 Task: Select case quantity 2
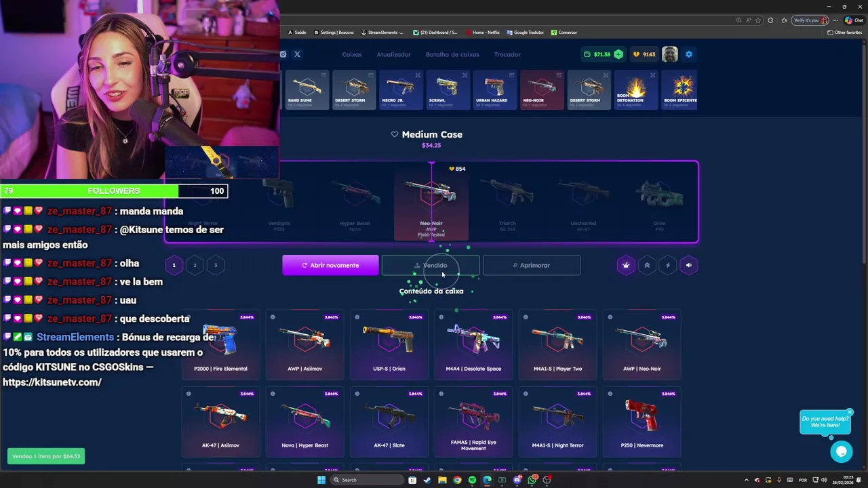[195, 265]
